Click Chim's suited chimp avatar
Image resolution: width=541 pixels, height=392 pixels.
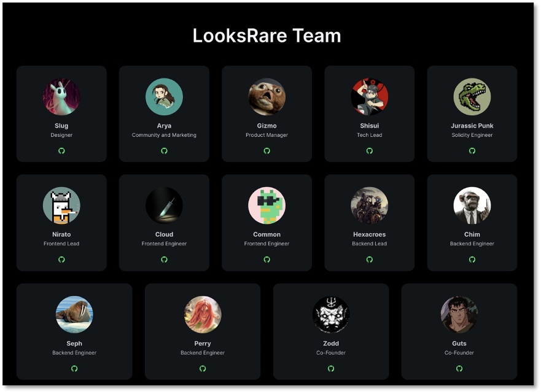pos(472,206)
